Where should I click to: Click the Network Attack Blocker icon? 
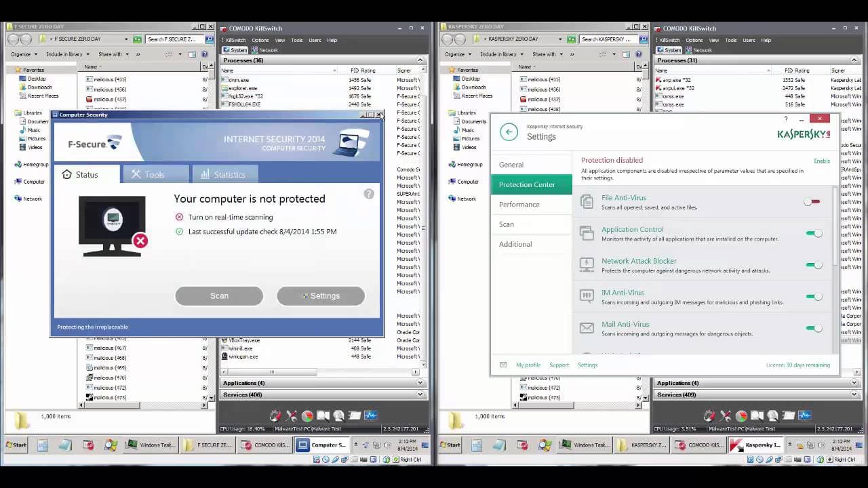587,265
